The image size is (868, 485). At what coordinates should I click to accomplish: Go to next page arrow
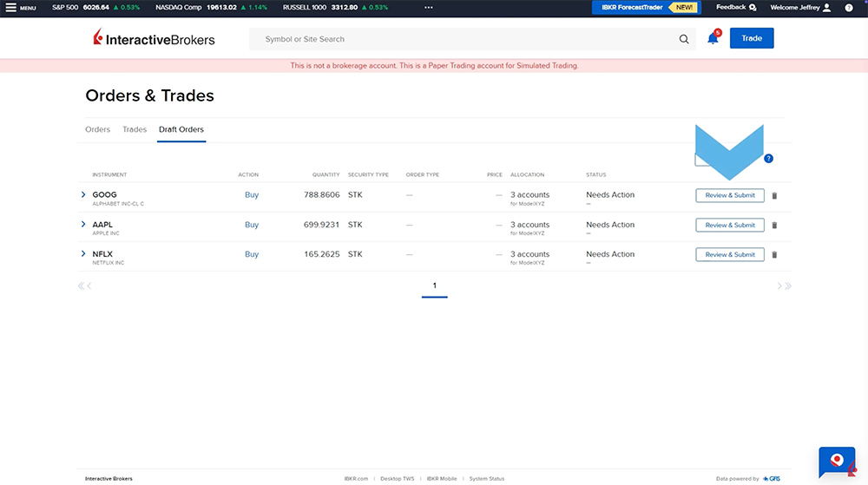click(779, 286)
